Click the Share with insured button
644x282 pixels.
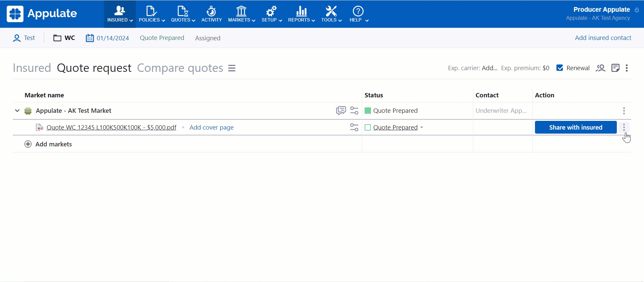tap(576, 127)
